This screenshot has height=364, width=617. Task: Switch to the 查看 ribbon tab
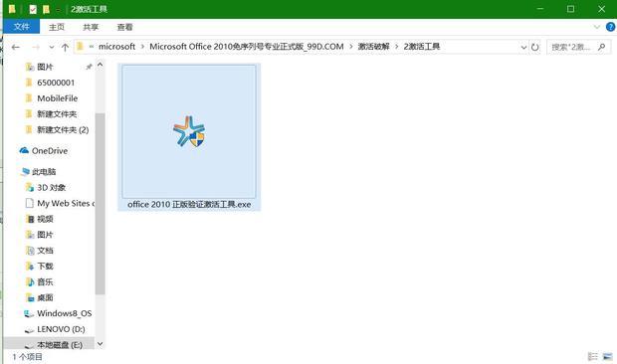click(x=124, y=27)
